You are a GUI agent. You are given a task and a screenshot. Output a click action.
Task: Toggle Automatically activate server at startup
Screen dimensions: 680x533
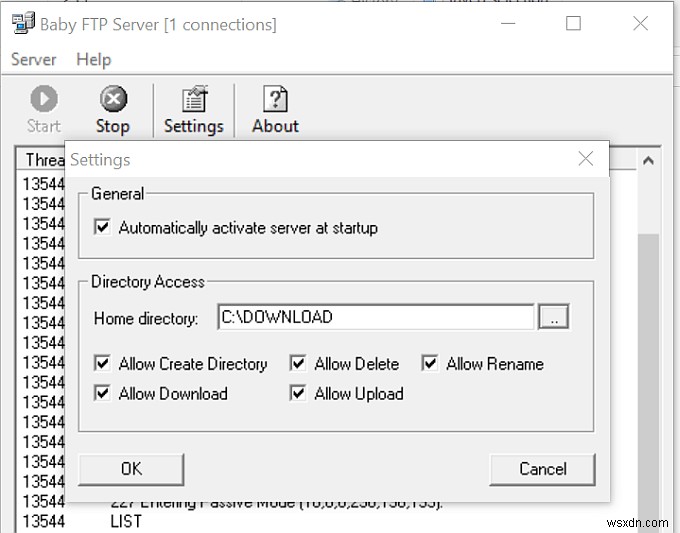[102, 228]
